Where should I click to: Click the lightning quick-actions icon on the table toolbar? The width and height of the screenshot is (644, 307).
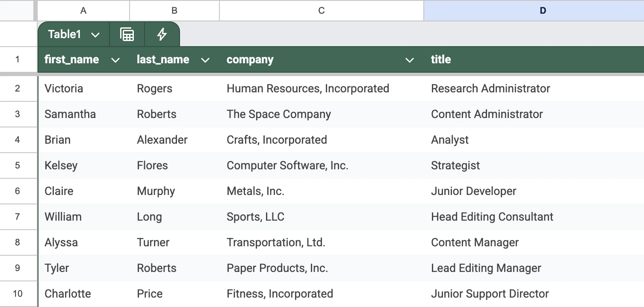[x=162, y=34]
